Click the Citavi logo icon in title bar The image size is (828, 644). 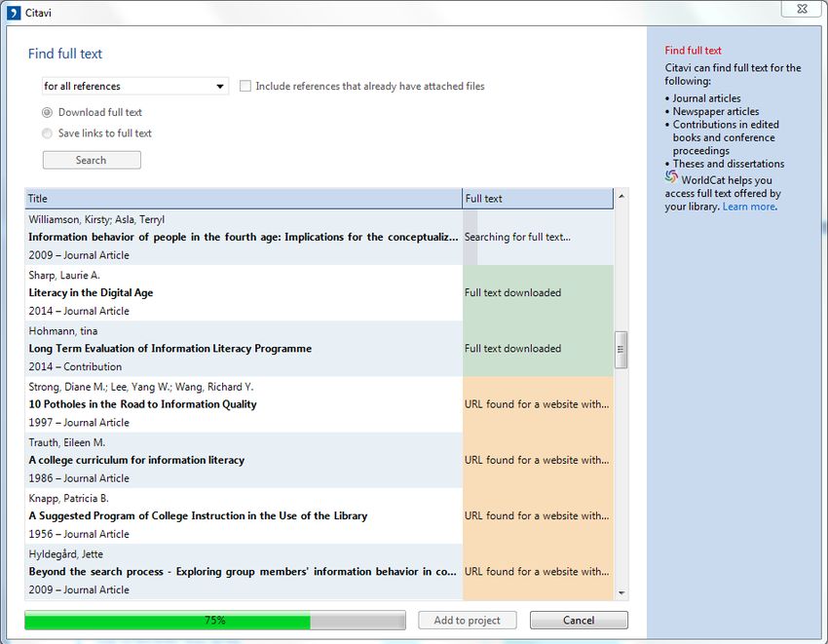click(14, 13)
